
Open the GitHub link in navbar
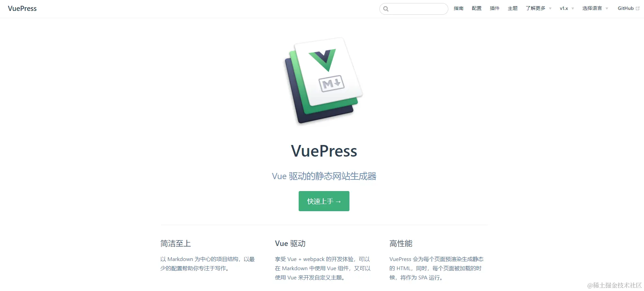coord(626,9)
